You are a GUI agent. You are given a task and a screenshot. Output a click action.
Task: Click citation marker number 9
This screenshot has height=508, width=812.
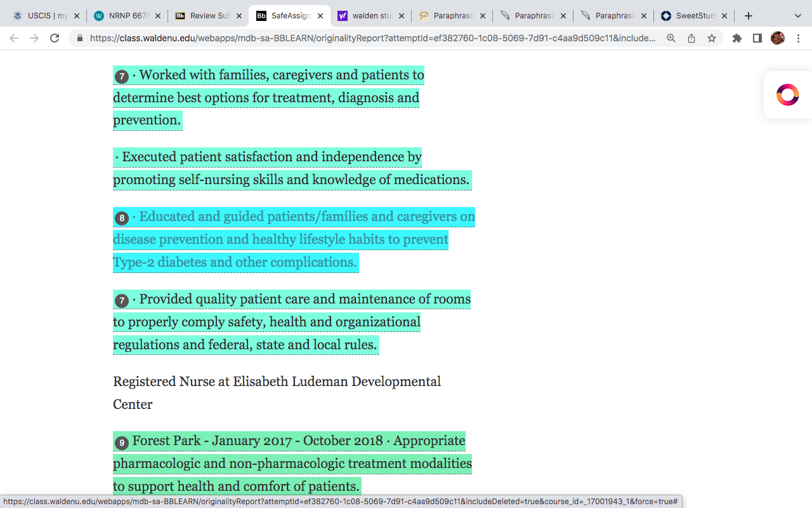[122, 443]
